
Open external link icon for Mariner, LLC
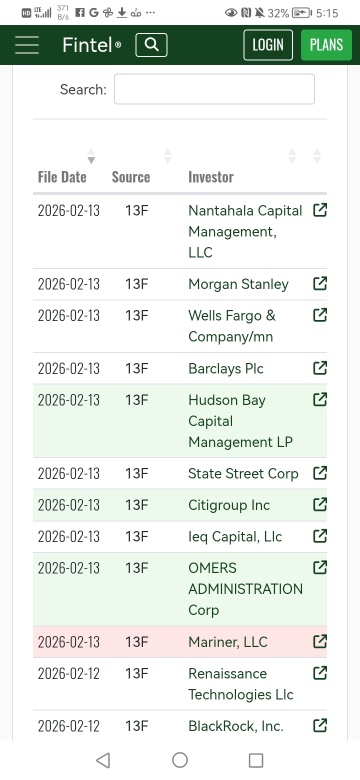tap(320, 641)
